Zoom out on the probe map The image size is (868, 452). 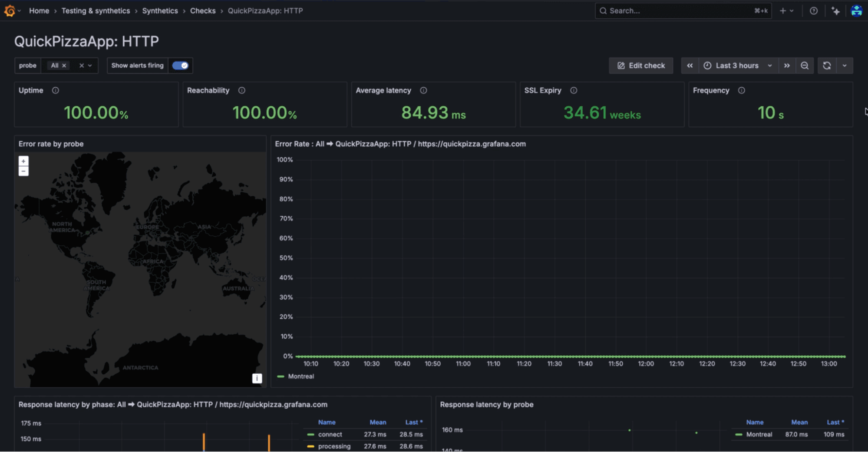coord(23,171)
